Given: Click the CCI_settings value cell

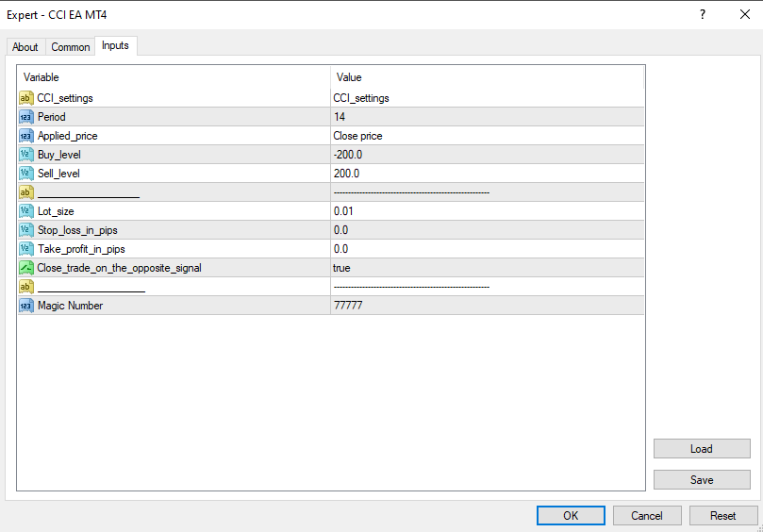Looking at the screenshot, I should pos(487,98).
